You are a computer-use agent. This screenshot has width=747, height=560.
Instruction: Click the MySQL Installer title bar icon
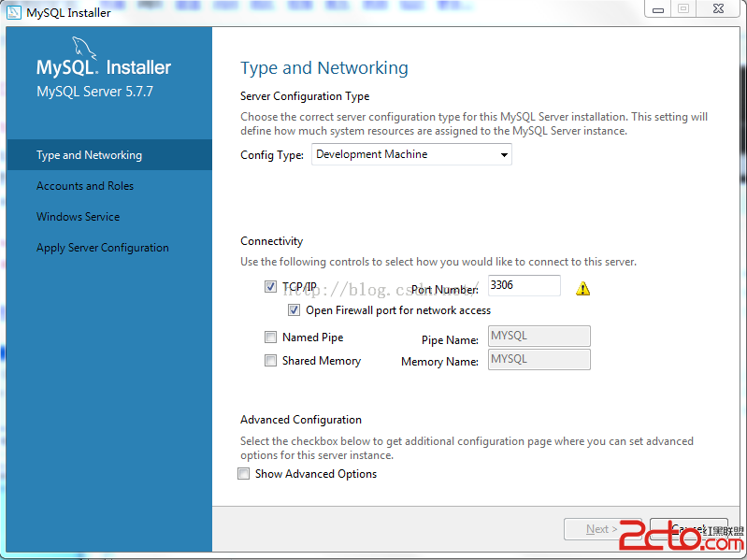click(x=14, y=12)
